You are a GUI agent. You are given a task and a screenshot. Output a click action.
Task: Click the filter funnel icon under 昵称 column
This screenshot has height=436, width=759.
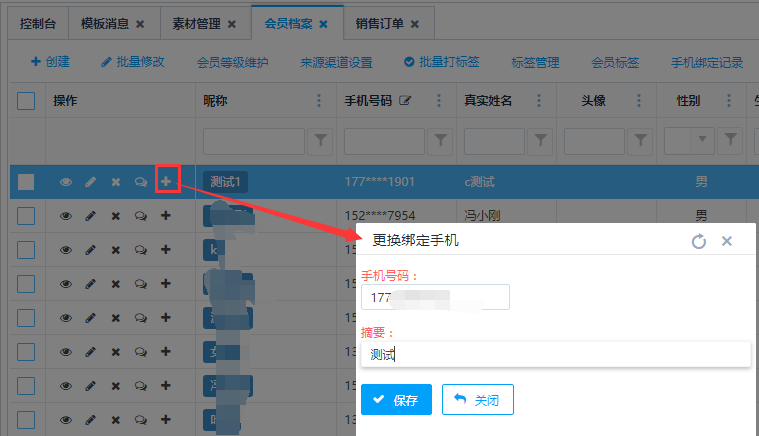pos(320,141)
